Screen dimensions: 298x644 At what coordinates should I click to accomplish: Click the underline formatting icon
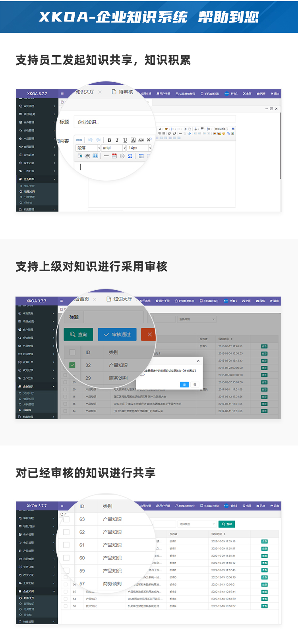coord(125,140)
